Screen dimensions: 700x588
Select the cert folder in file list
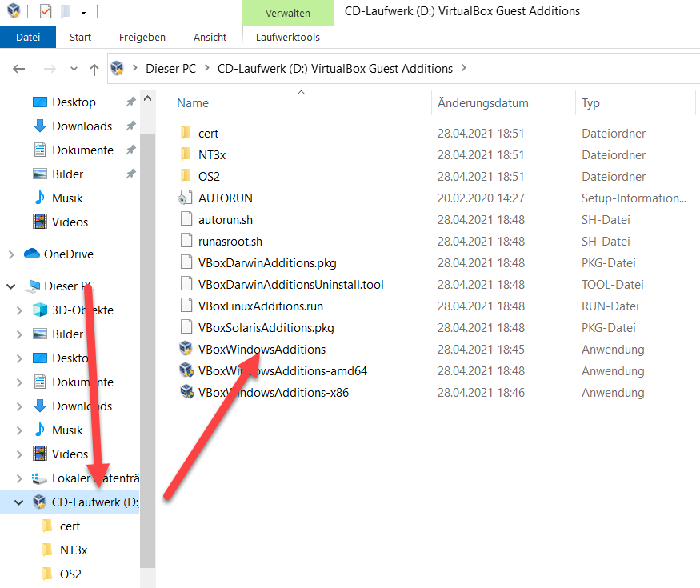tap(208, 133)
